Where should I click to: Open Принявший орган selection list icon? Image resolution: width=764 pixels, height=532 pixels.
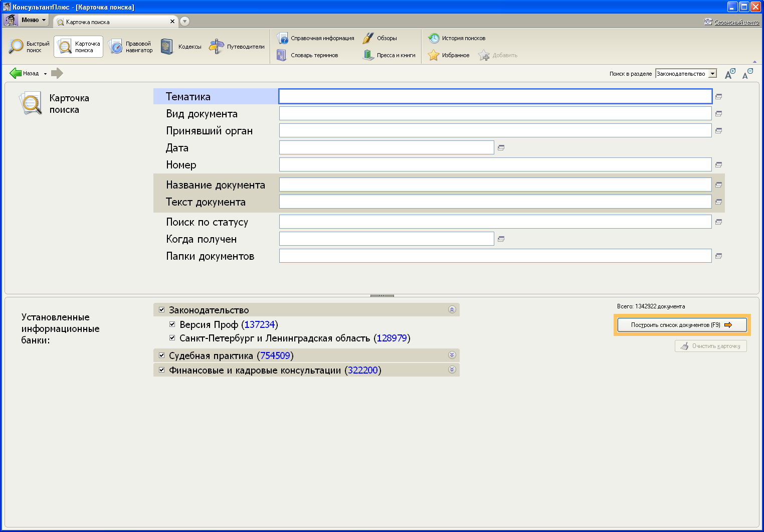pos(718,130)
